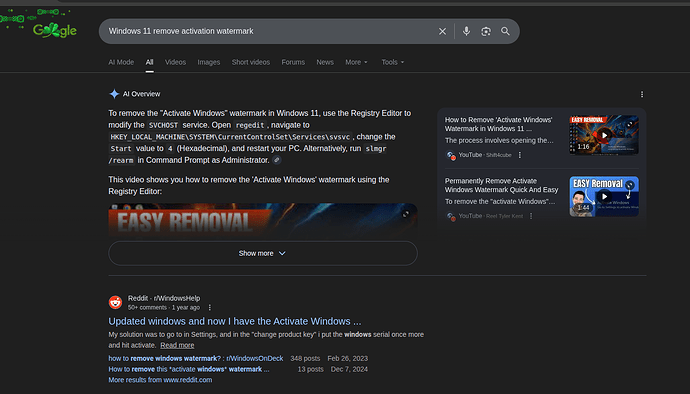Click 'To remove the "activate Windows"...' snippet
This screenshot has width=690, height=394.
coord(500,201)
